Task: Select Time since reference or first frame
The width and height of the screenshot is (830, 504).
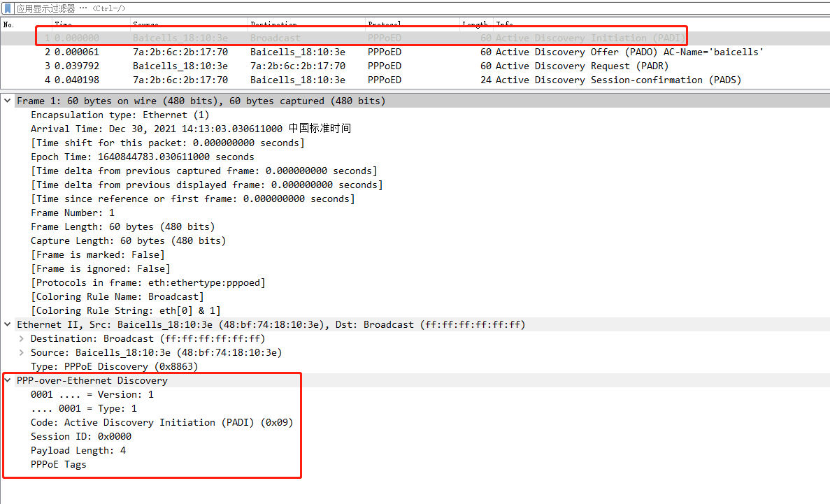Action: point(193,199)
